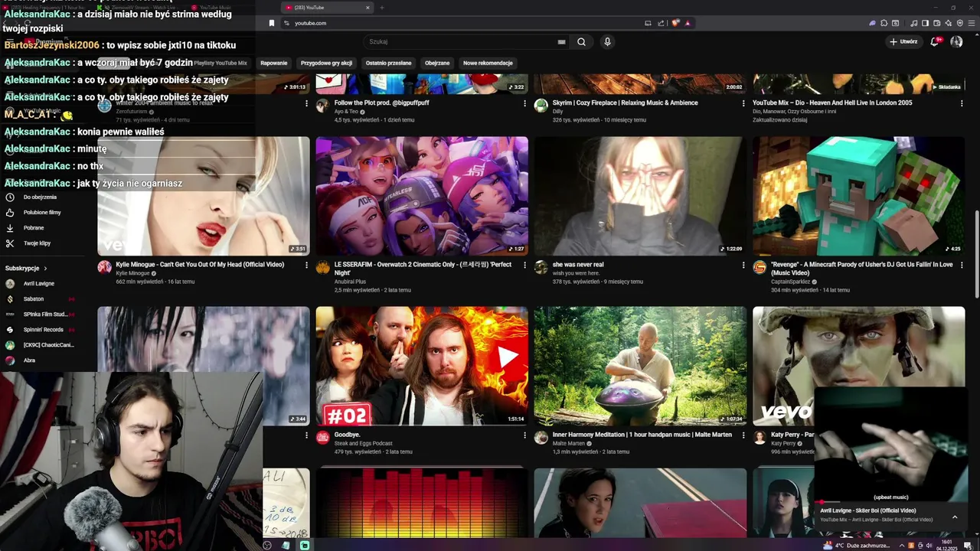Open options menu for Revenge Minecraft parody

(x=962, y=265)
